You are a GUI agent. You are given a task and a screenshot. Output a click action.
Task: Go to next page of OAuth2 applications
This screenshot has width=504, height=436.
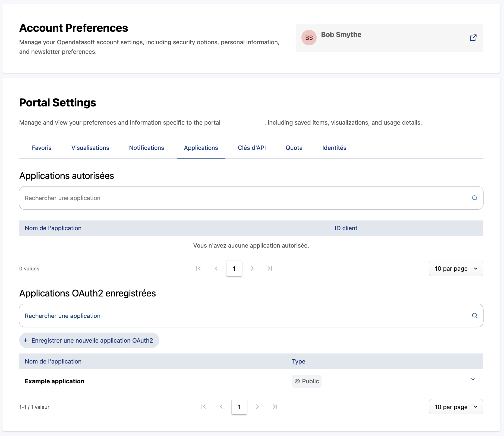(x=257, y=407)
